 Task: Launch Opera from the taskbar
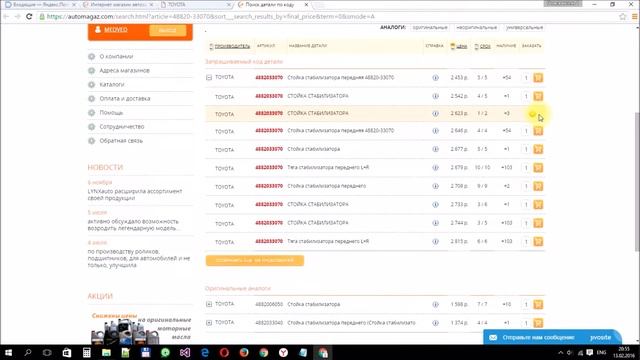pos(224,353)
